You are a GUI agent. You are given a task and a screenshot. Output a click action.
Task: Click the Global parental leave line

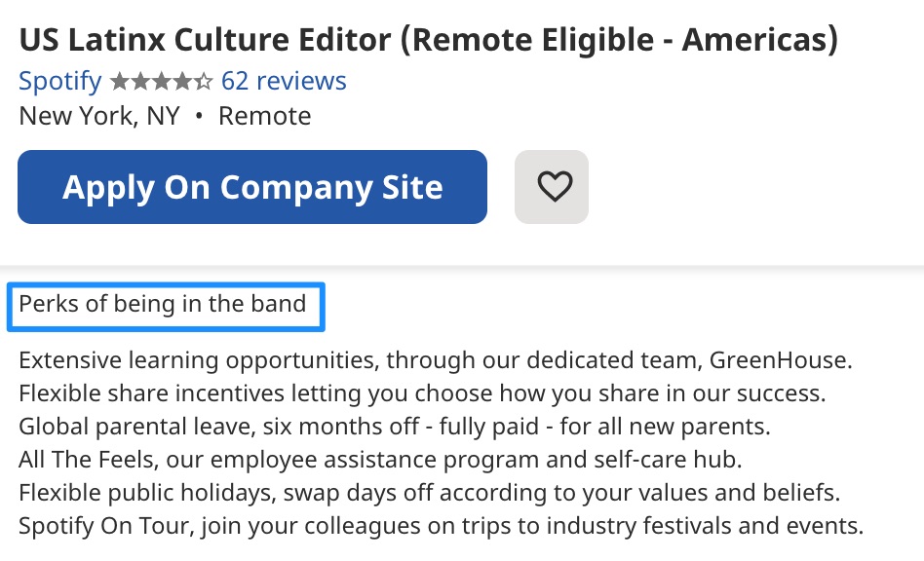pyautogui.click(x=394, y=427)
